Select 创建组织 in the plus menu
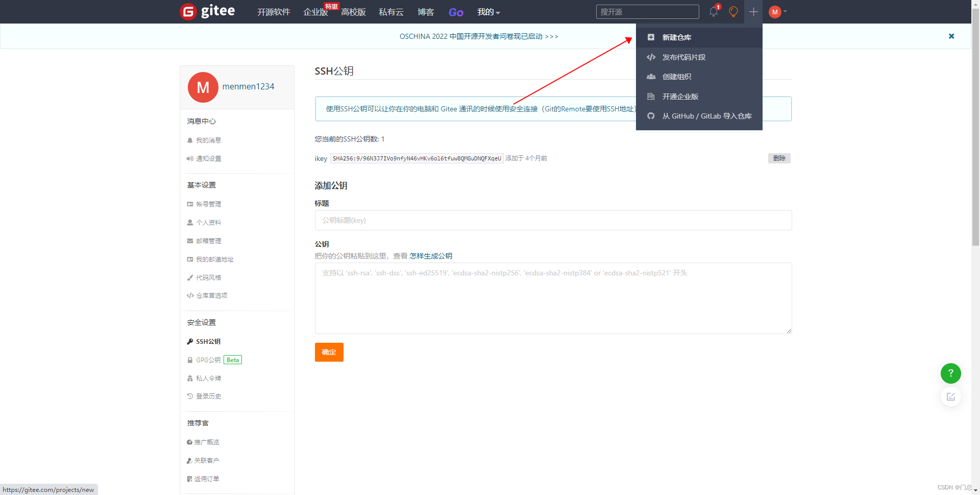This screenshot has height=495, width=980. [x=676, y=76]
